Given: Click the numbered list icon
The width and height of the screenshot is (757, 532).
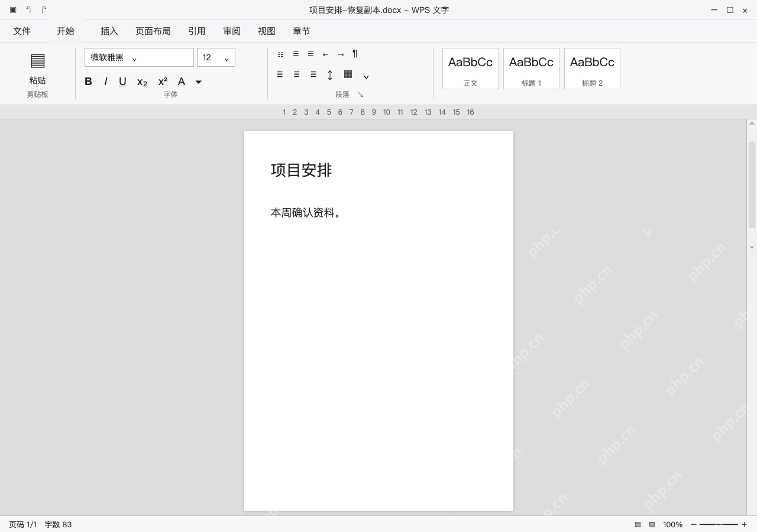Looking at the screenshot, I should tap(296, 54).
